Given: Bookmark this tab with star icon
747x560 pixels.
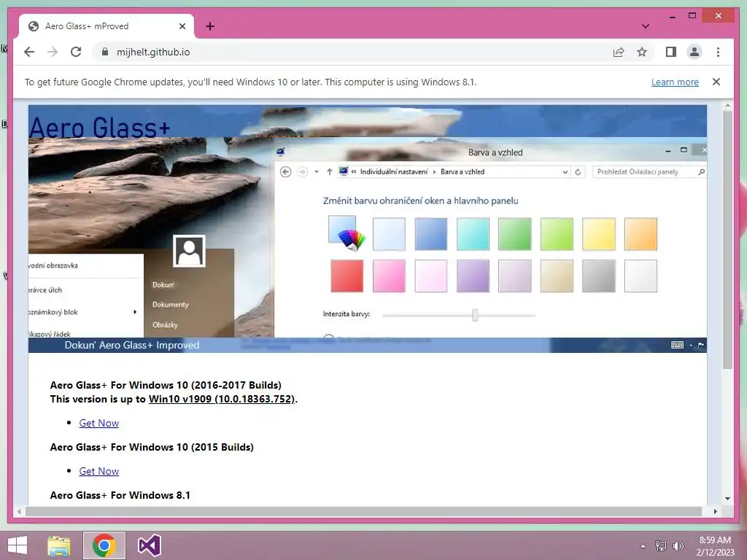Looking at the screenshot, I should (x=642, y=52).
